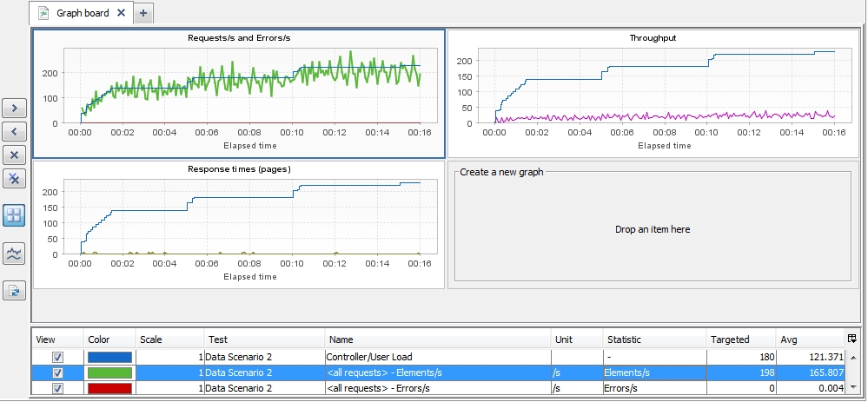
Task: Open Statistic cell dropdown showing Elements/s
Action: pos(653,372)
